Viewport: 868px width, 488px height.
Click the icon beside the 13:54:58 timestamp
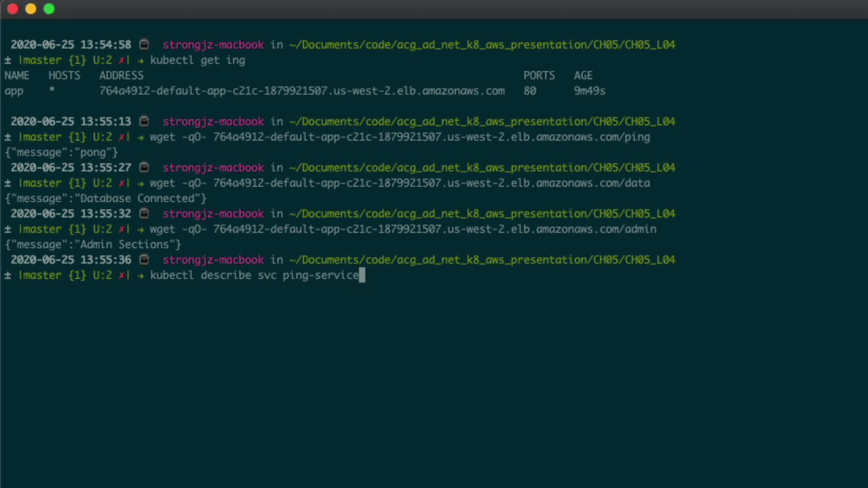(x=144, y=44)
